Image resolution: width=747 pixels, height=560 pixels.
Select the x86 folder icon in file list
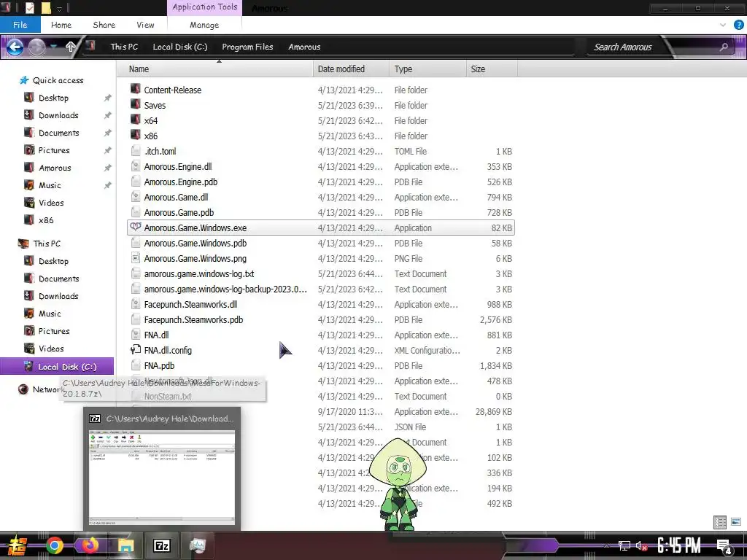click(x=135, y=135)
